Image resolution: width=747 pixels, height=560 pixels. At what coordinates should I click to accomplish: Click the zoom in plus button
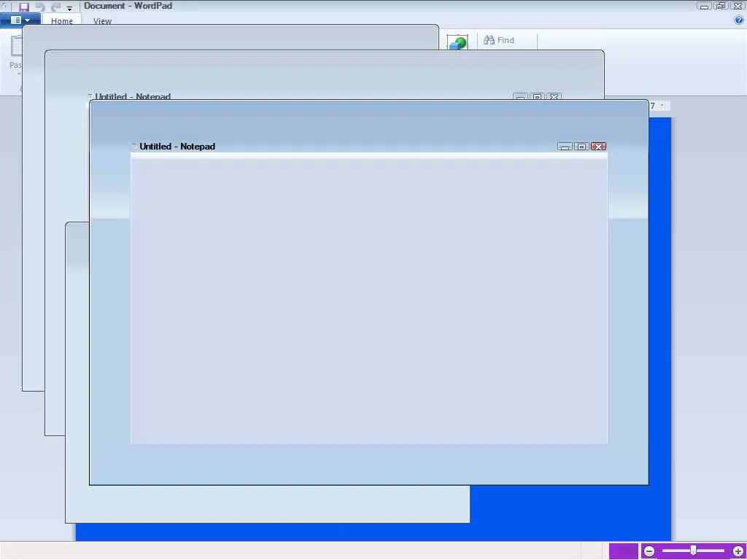click(x=738, y=551)
